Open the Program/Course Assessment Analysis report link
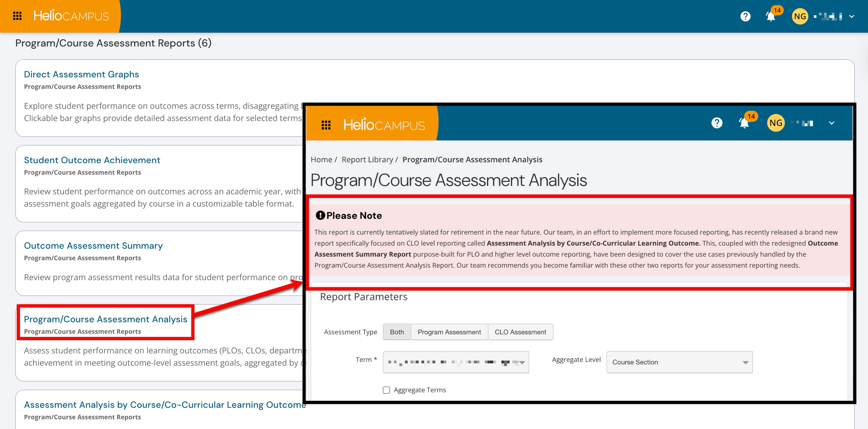The height and width of the screenshot is (429, 868). tap(105, 319)
